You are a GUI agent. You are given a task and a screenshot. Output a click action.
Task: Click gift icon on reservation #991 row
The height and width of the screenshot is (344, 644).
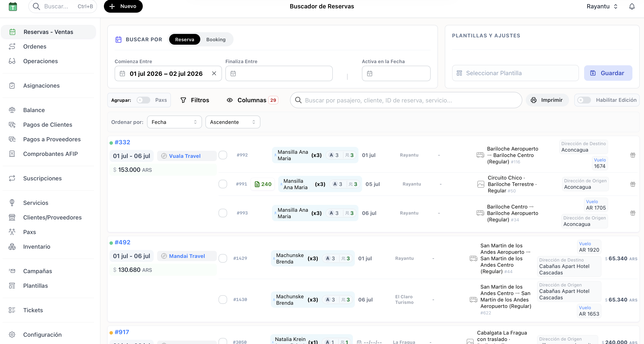click(x=633, y=184)
